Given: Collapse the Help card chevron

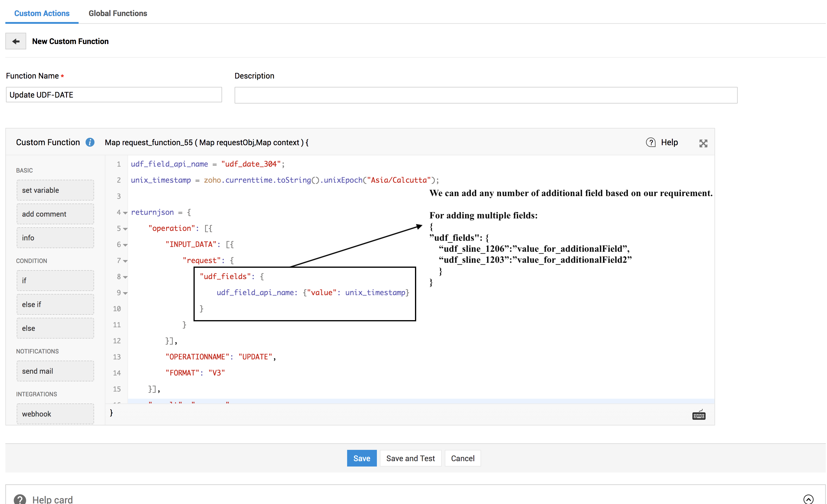Looking at the screenshot, I should (x=808, y=499).
